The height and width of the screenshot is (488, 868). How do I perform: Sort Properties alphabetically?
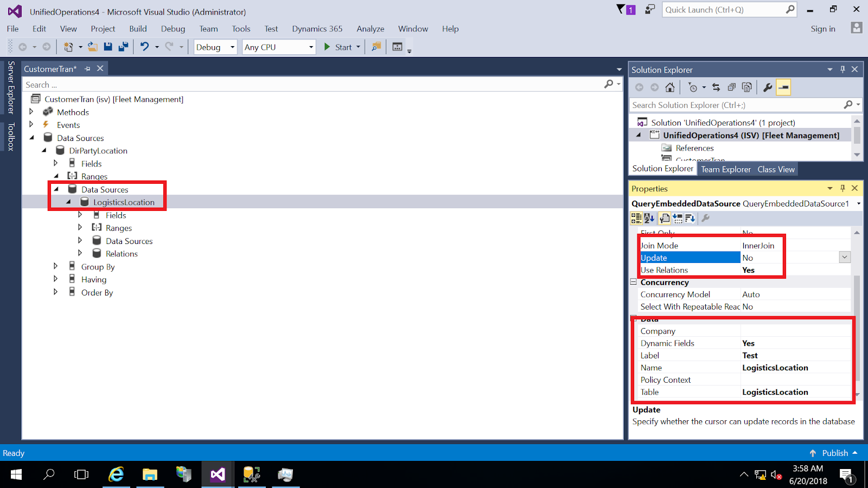649,219
